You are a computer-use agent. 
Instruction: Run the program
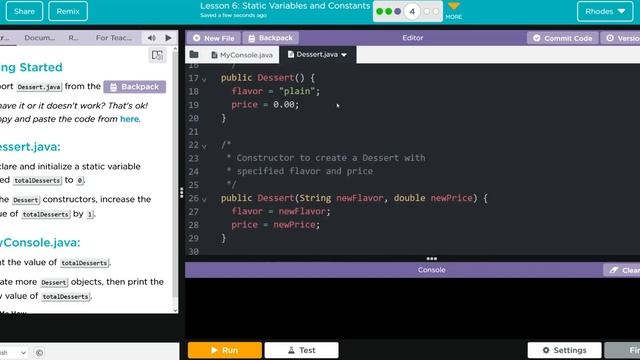(224, 350)
